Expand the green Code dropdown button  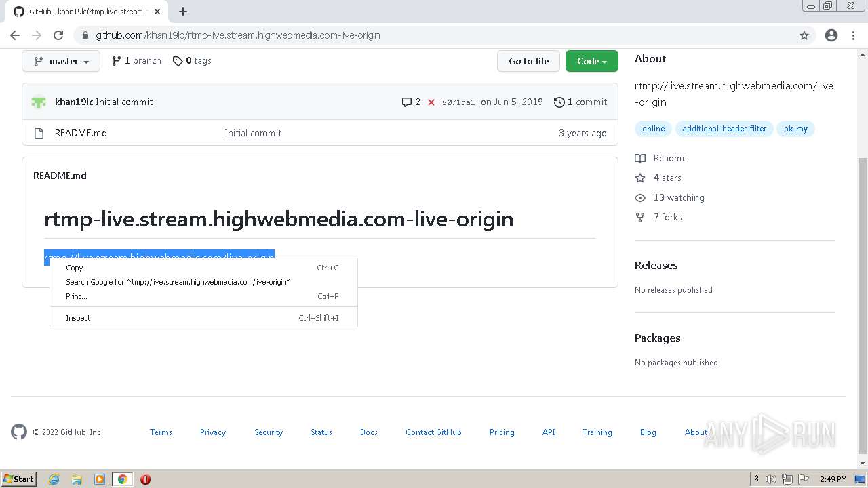(592, 61)
